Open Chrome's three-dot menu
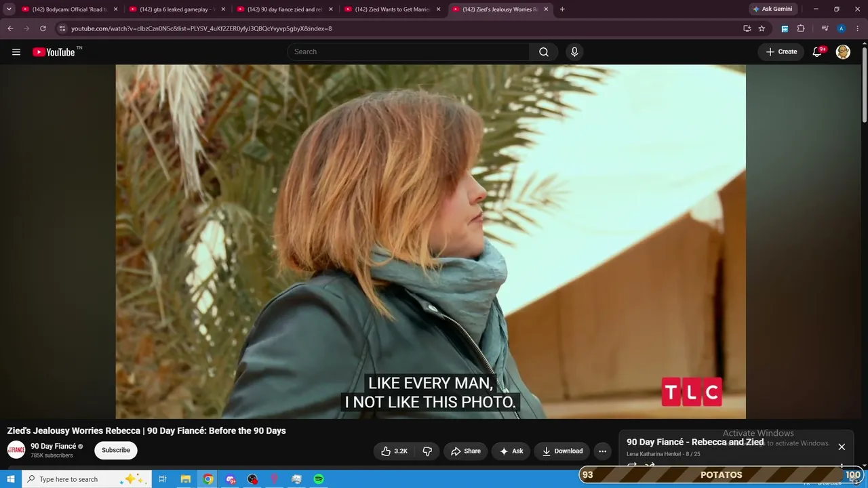This screenshot has width=868, height=488. point(858,28)
